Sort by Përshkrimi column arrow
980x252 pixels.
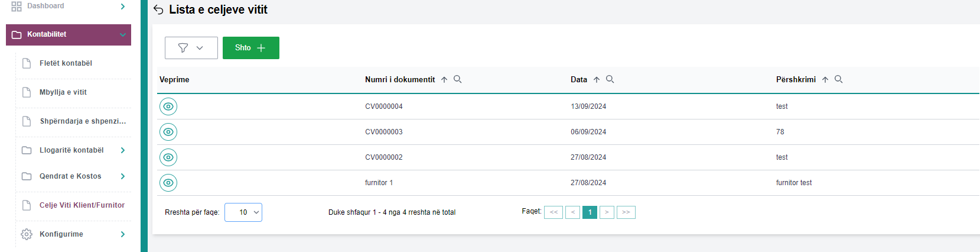(x=825, y=80)
